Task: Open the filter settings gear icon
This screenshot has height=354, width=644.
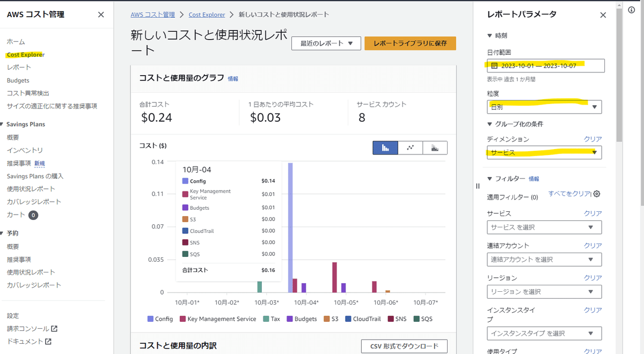Action: [x=597, y=194]
